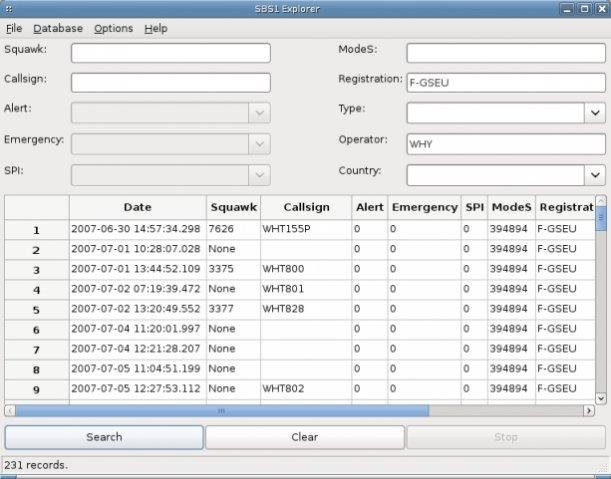The image size is (611, 479).
Task: Click callsign cell WHT800
Action: pos(306,269)
